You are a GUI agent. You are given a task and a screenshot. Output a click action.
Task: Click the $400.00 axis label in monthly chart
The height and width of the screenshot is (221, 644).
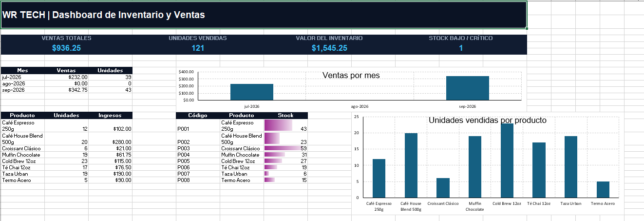tap(187, 72)
